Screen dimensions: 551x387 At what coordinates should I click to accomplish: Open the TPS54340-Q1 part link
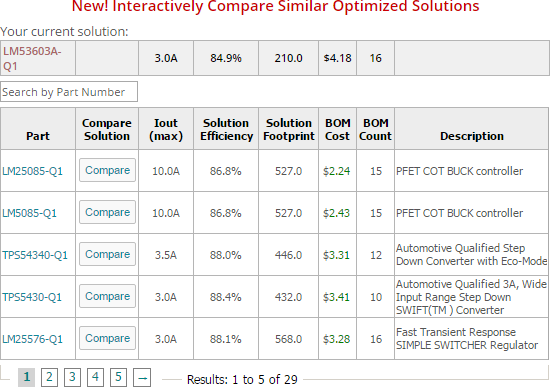point(35,255)
